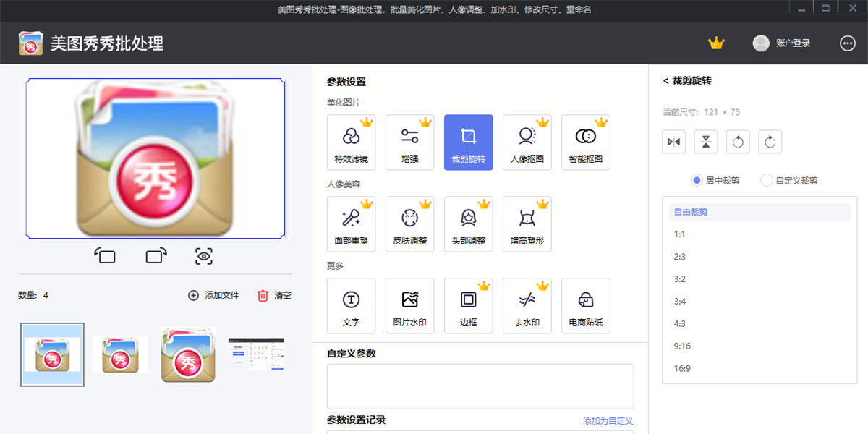Choose the 自由裁剪 crop ratio
Viewport: 868px width, 434px height.
759,212
